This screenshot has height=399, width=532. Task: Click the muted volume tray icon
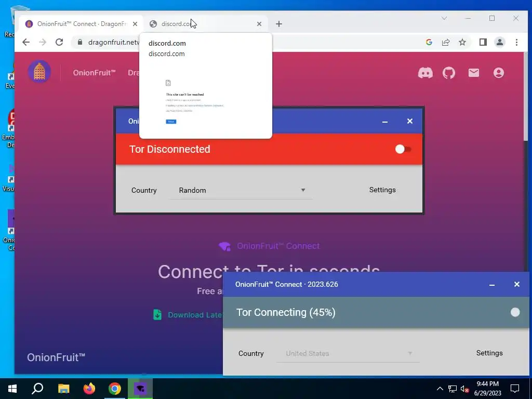pos(465,389)
